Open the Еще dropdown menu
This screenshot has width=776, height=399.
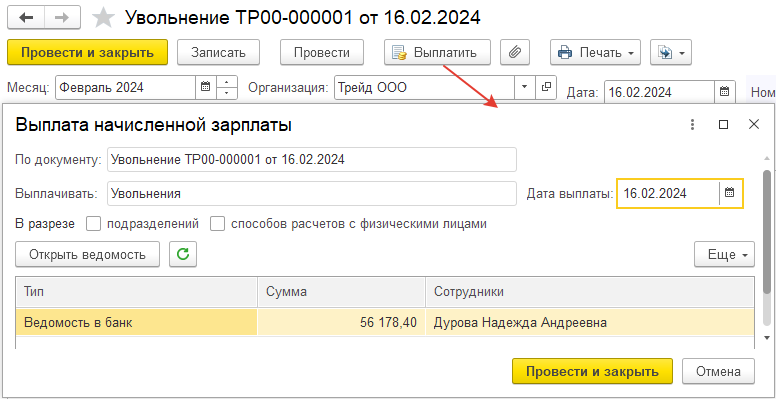(724, 255)
